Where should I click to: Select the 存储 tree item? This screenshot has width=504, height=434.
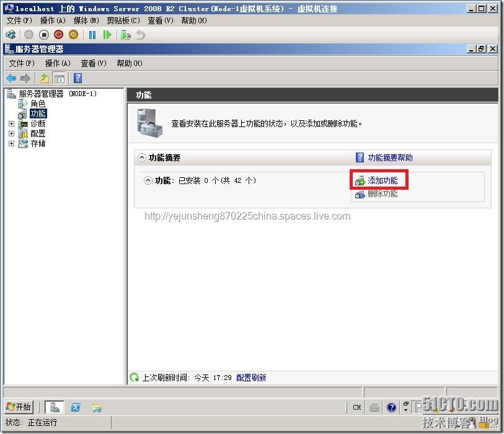point(38,143)
